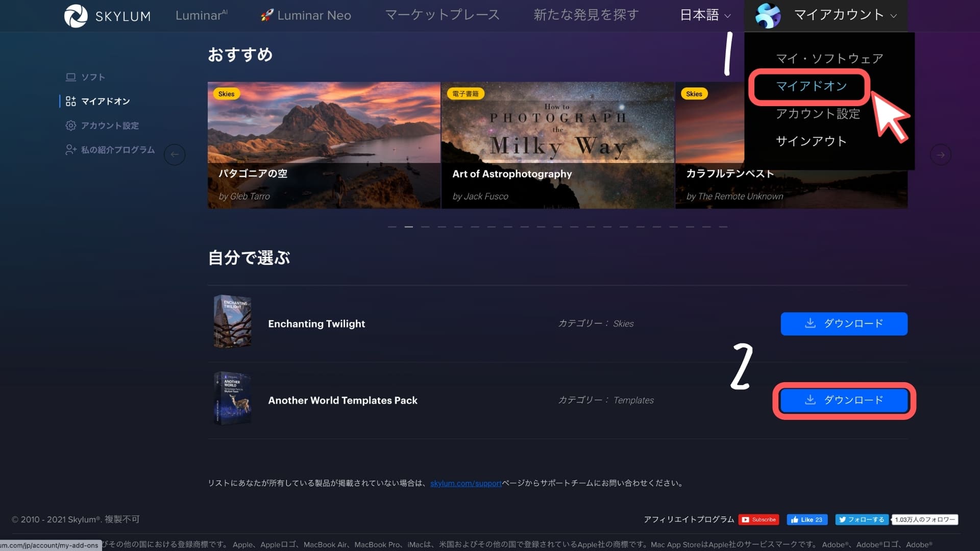Choose マイアドオン in account menu
Image resolution: width=980 pixels, height=551 pixels.
pos(812,86)
